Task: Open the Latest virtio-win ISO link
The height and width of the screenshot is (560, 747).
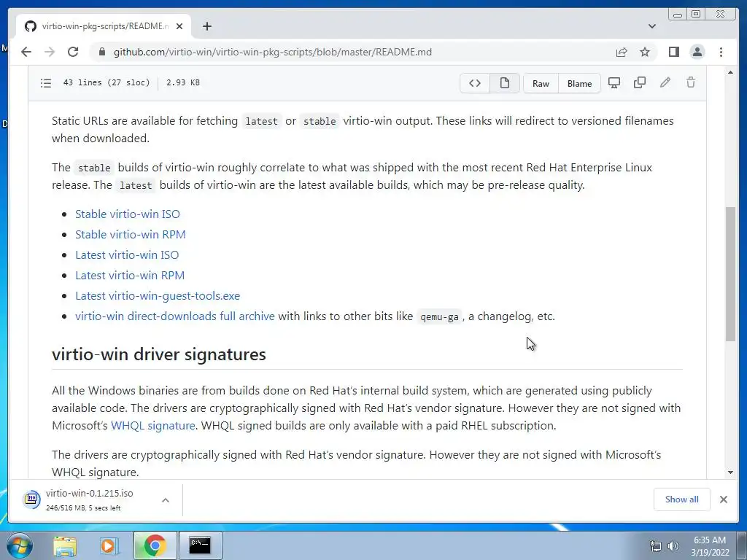Action: tap(127, 255)
